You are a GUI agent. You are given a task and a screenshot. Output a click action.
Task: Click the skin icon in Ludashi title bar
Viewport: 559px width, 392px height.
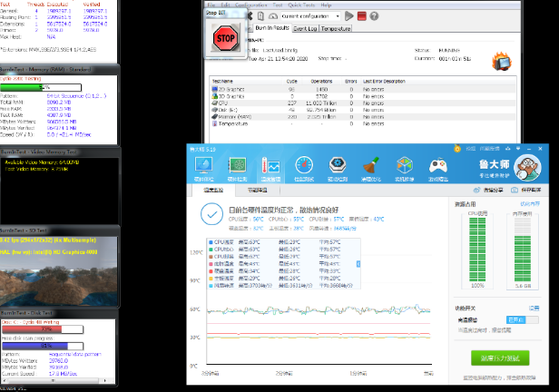[507, 148]
